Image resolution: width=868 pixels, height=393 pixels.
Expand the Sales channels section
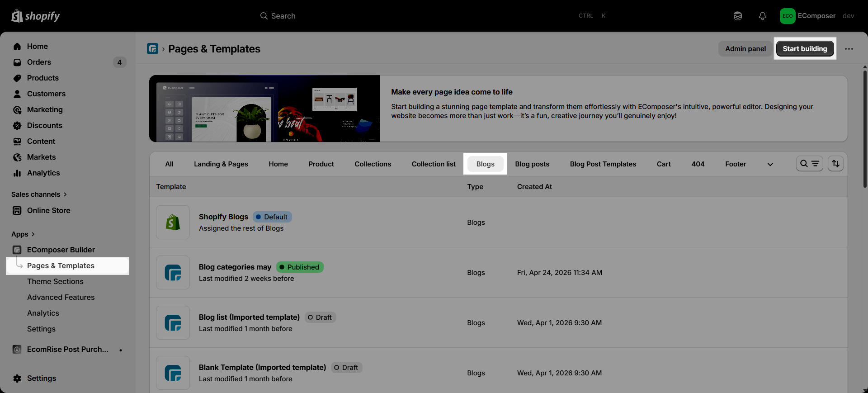[39, 194]
